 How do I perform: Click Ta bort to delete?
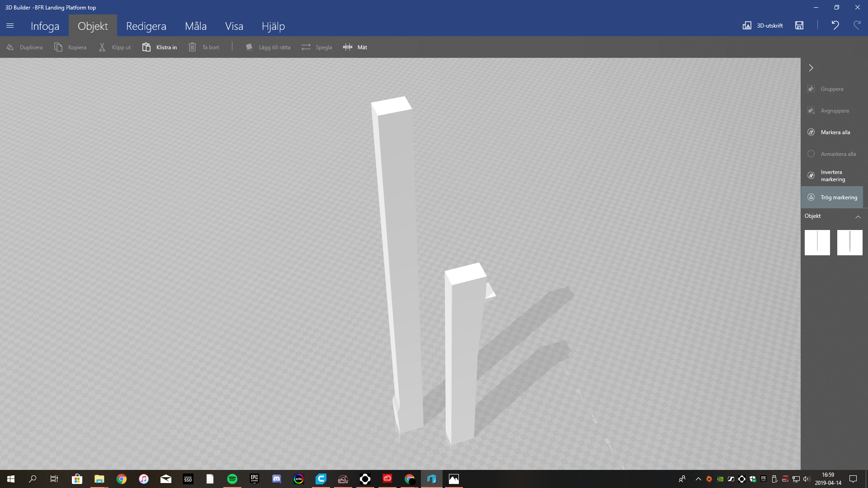(204, 47)
